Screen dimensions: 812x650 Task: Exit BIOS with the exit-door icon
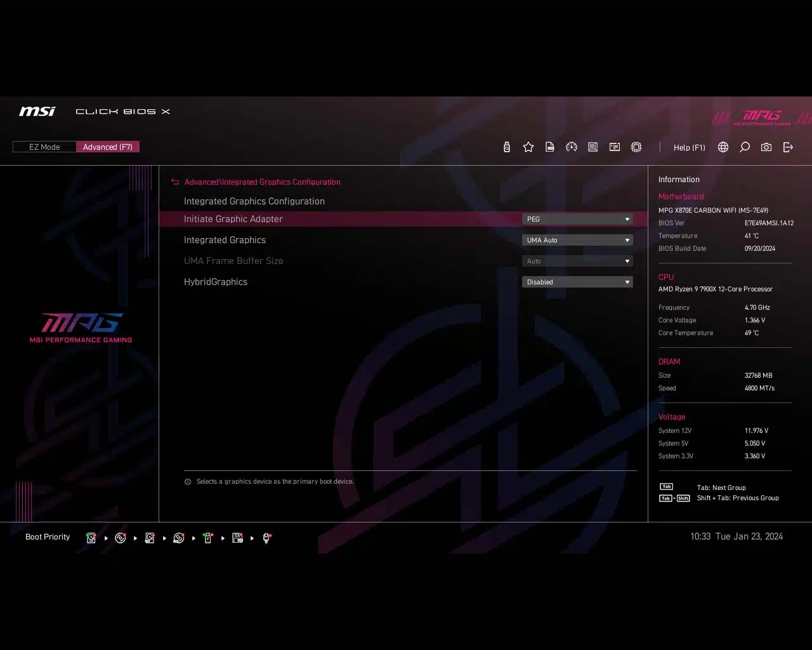click(x=788, y=147)
